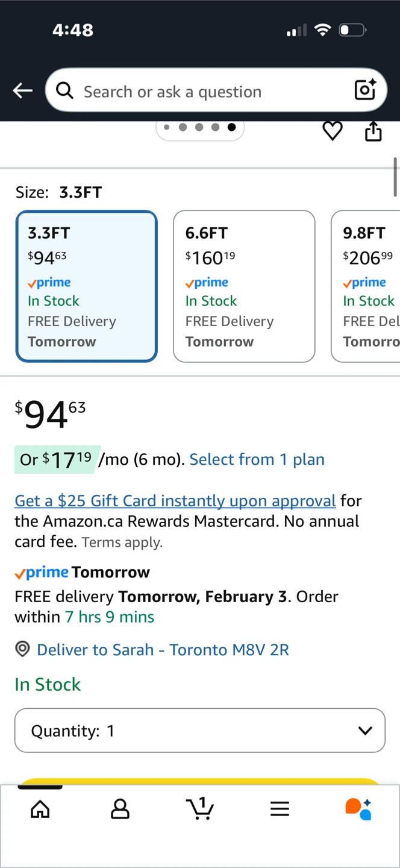The image size is (400, 868).
Task: Go to Home tab icon
Action: pos(40,809)
